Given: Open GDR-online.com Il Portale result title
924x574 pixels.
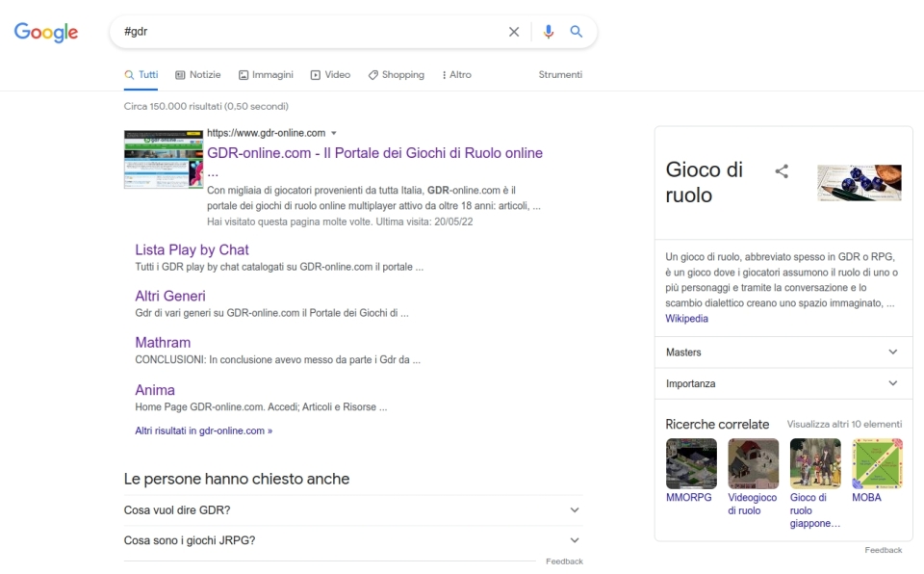Looking at the screenshot, I should [x=374, y=153].
